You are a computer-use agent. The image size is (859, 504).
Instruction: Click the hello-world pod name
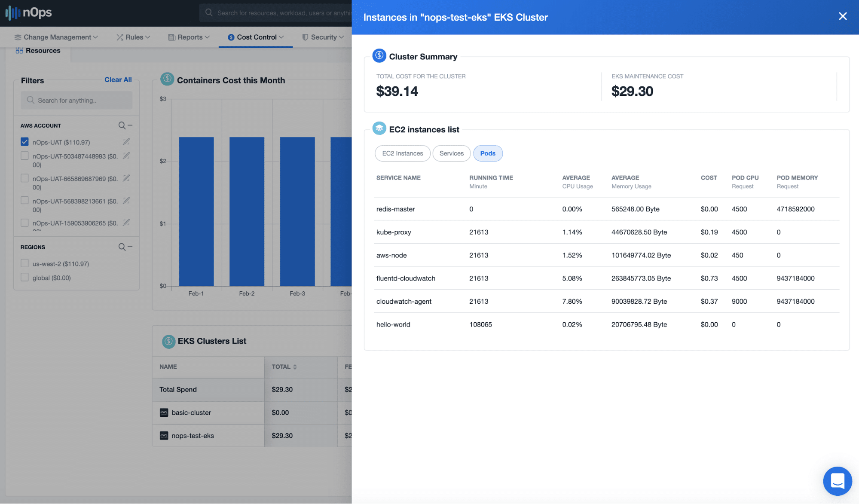[393, 324]
